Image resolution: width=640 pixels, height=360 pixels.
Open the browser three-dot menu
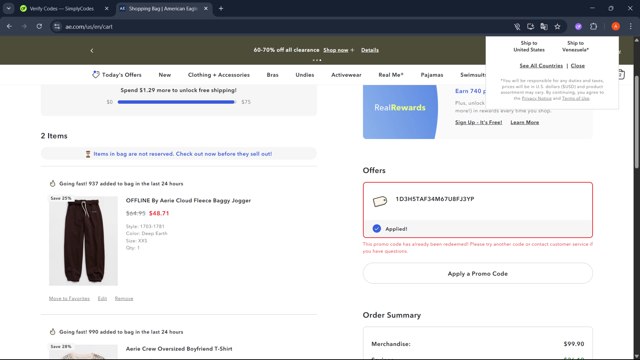tap(630, 27)
